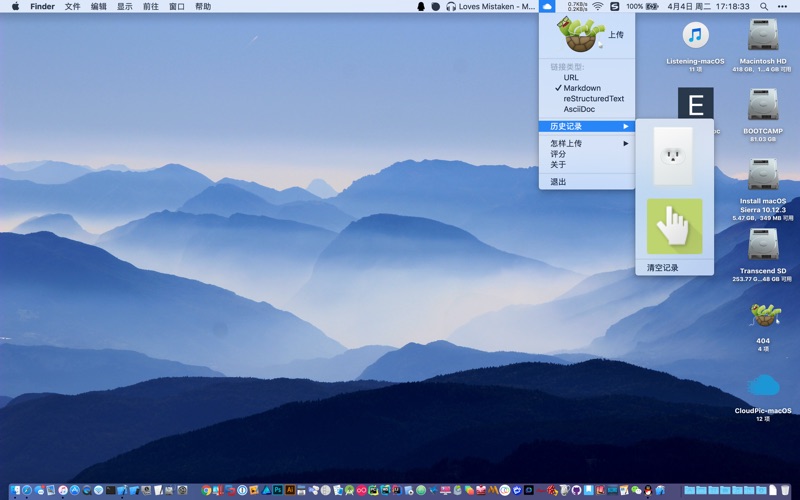800x500 pixels.
Task: Open the 编辑 menu
Action: click(x=98, y=6)
